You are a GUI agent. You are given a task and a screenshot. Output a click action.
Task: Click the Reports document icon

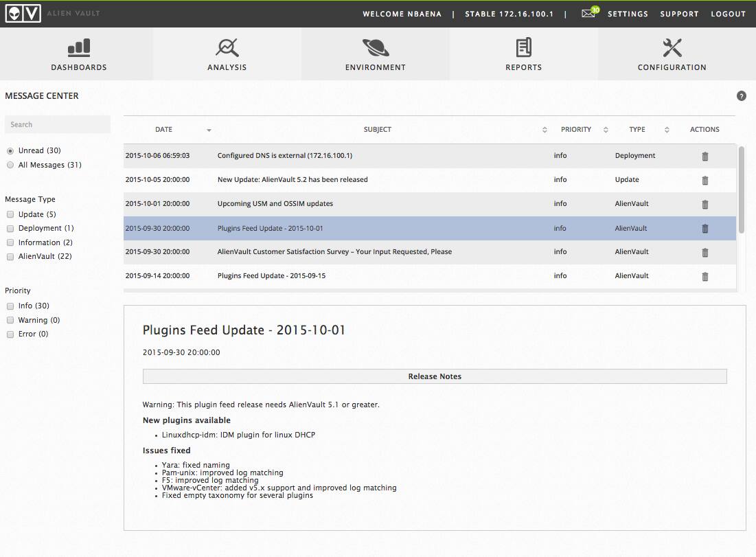click(524, 47)
